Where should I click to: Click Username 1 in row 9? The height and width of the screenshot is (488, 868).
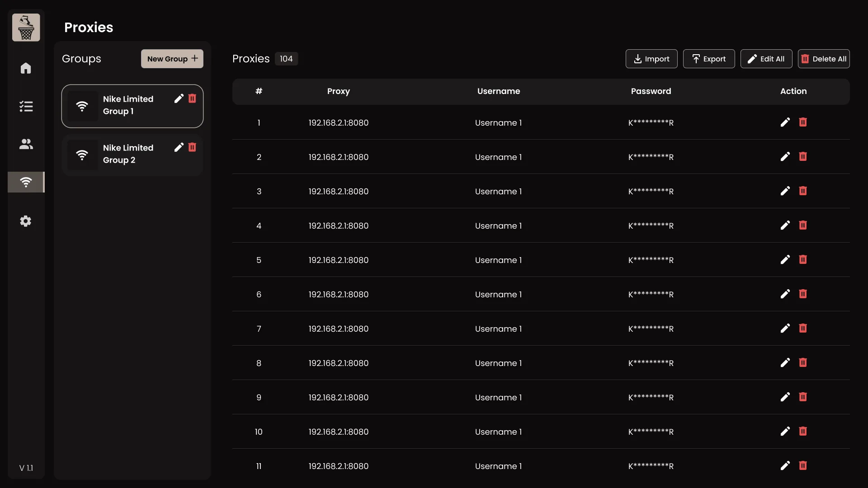point(499,398)
